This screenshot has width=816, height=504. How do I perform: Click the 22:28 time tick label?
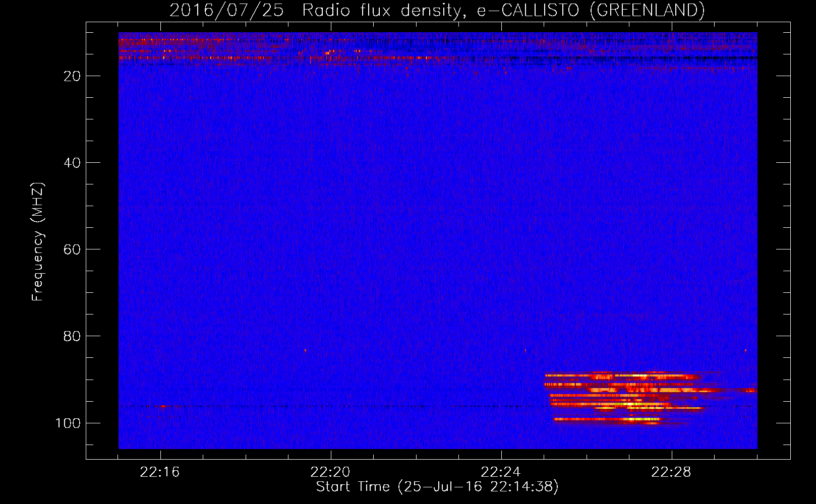pos(671,472)
